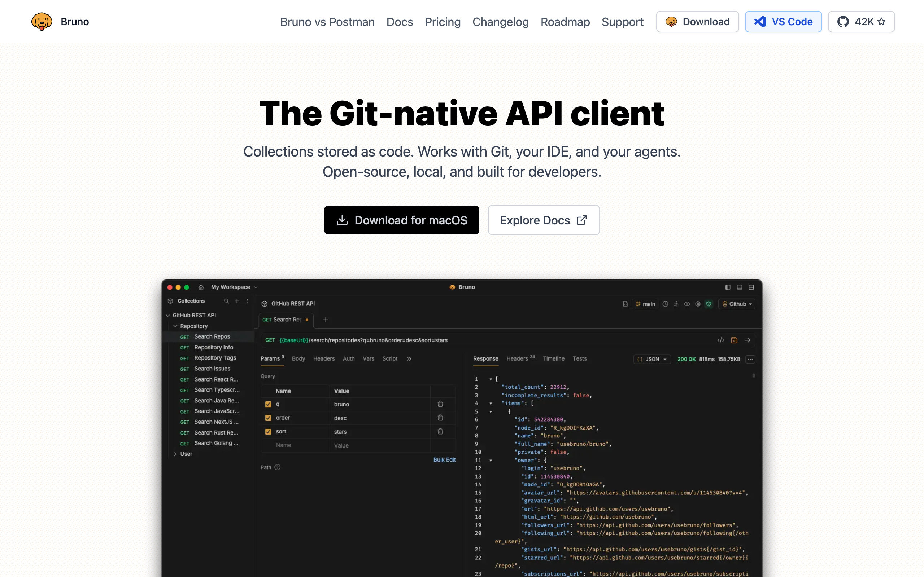The width and height of the screenshot is (924, 577).
Task: Open the Github environment dropdown
Action: (x=737, y=304)
